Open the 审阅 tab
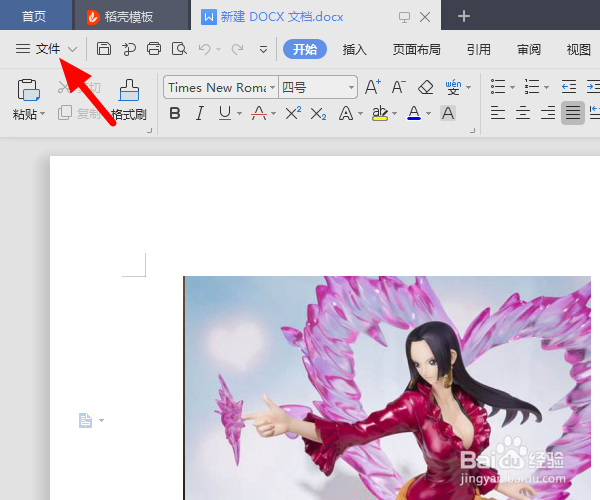 (x=528, y=49)
